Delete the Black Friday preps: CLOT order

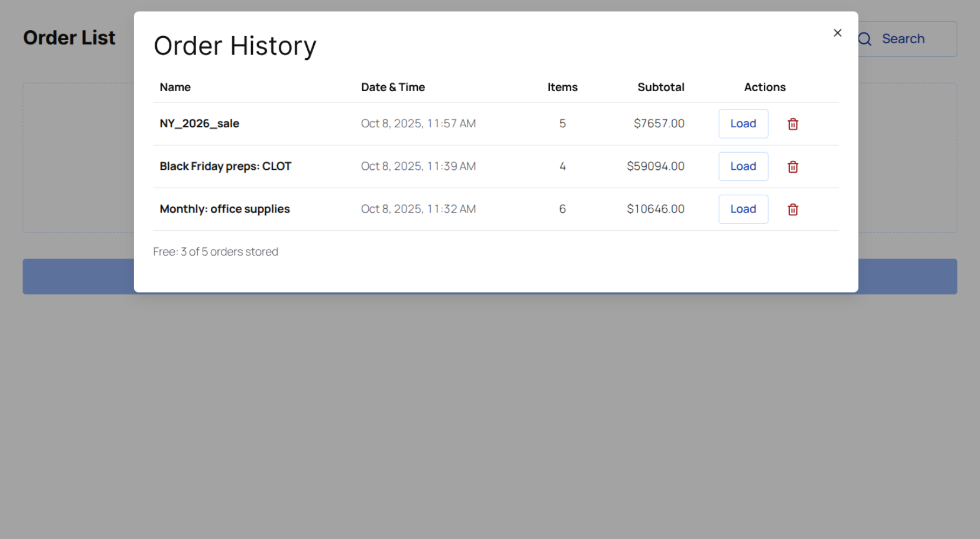(792, 166)
